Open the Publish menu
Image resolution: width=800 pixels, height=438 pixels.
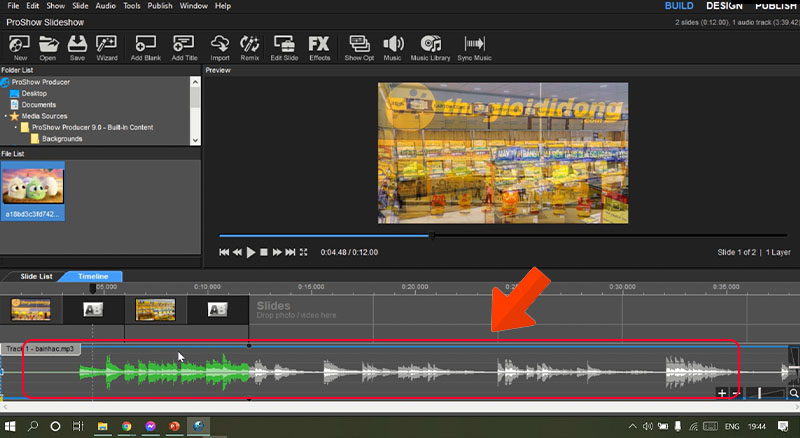pos(160,6)
